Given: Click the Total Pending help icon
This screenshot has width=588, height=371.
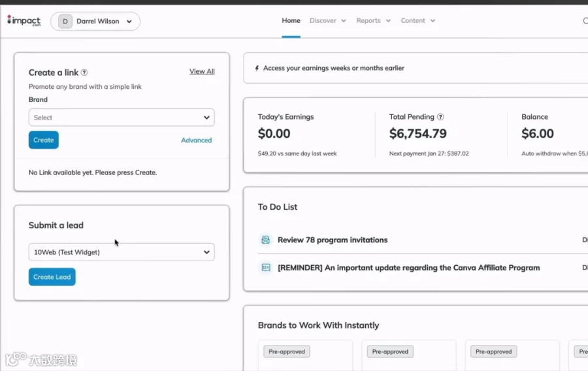Looking at the screenshot, I should (x=440, y=117).
